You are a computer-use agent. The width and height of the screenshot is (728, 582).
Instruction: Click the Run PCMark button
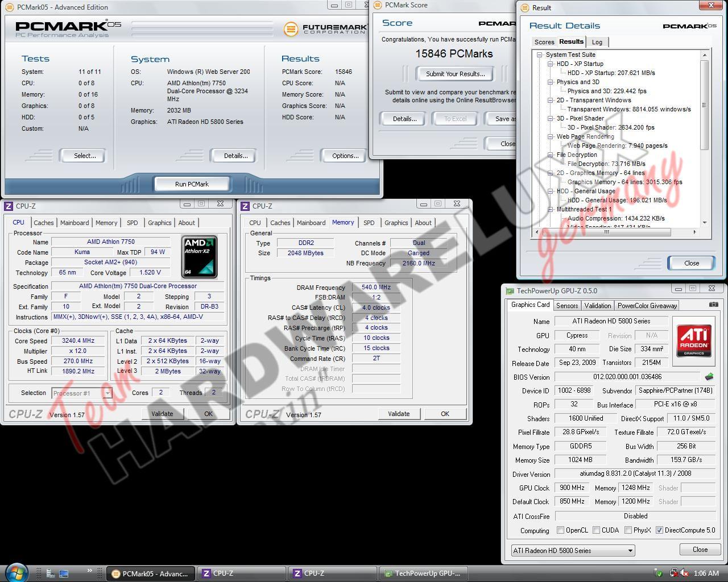192,184
